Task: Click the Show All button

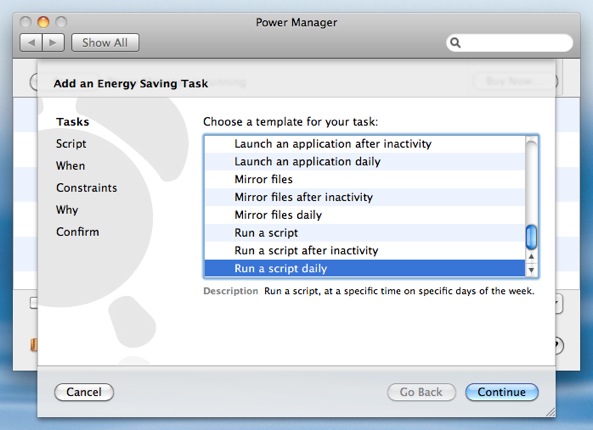Action: click(105, 43)
